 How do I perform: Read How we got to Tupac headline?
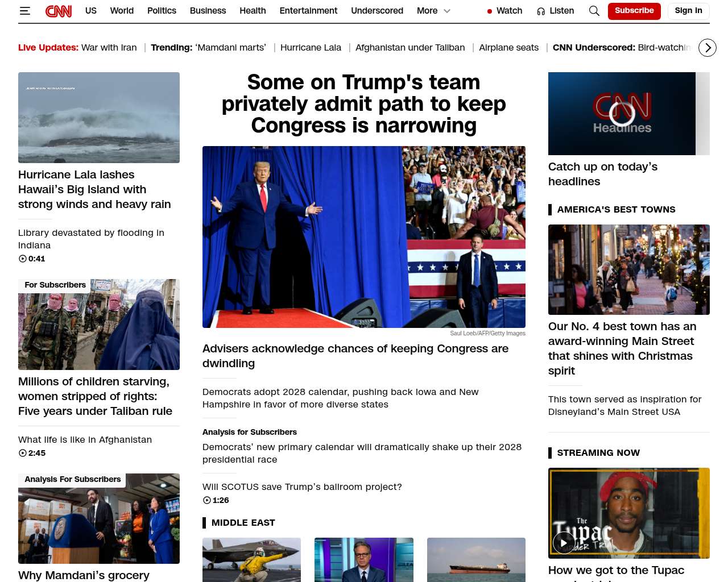click(x=616, y=573)
